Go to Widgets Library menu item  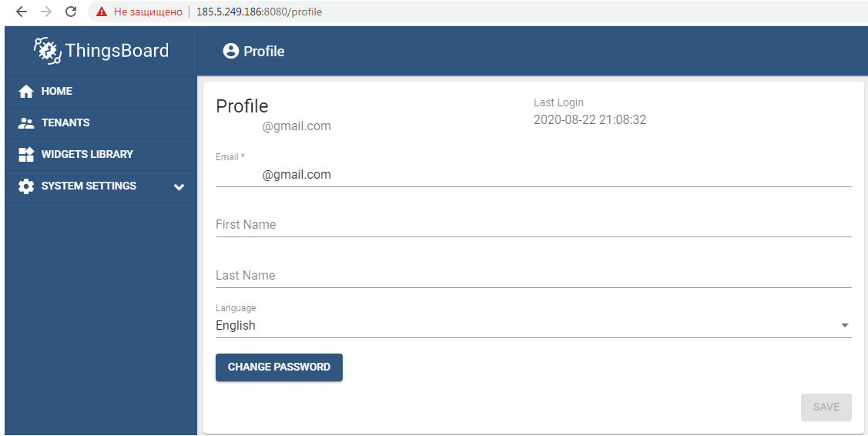pyautogui.click(x=87, y=155)
